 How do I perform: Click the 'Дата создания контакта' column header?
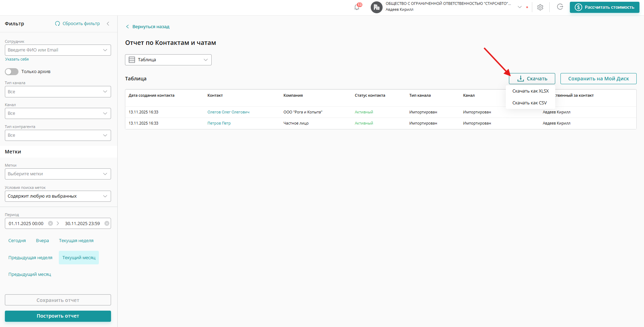coord(151,96)
